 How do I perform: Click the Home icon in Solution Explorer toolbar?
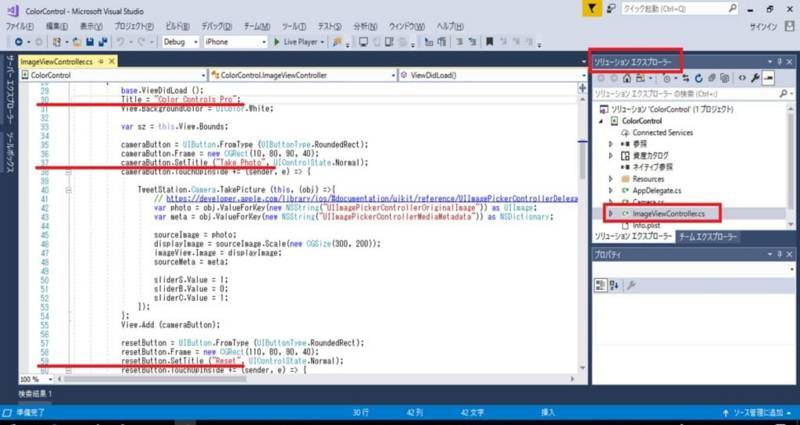click(627, 78)
